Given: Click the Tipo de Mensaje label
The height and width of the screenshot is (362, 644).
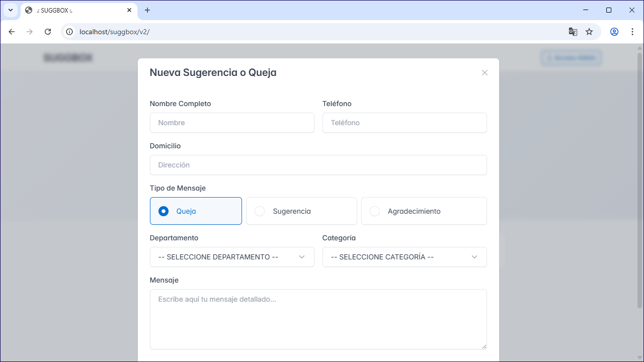Looking at the screenshot, I should (178, 188).
